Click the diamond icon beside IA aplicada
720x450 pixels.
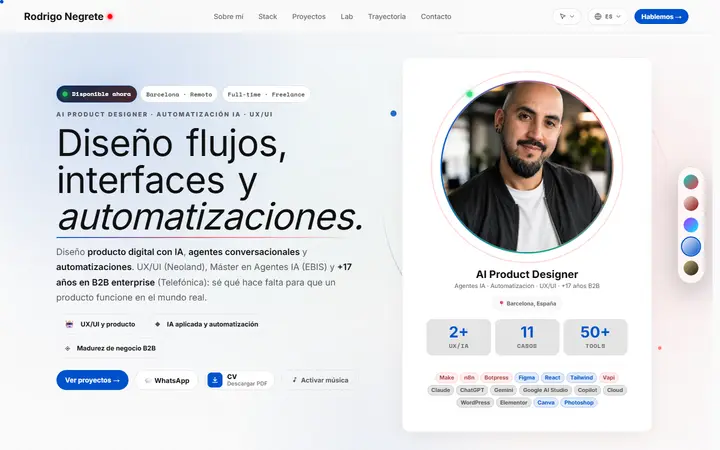point(158,324)
